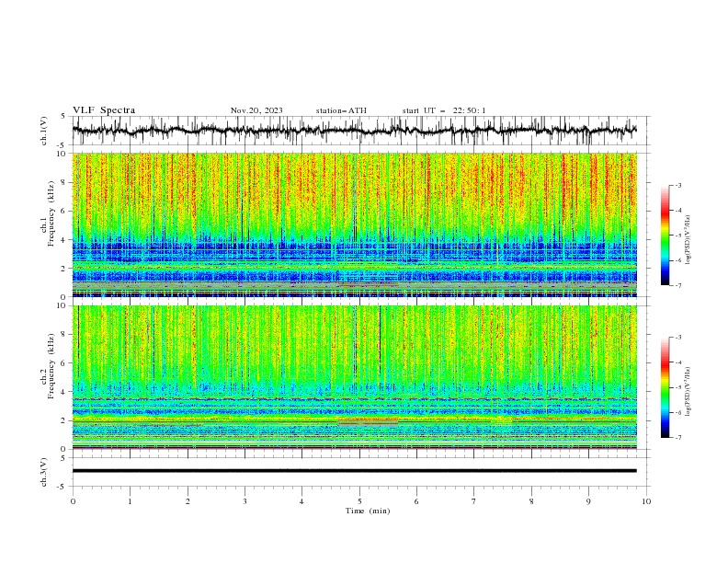Click the "ch.3(V)" axis label
This screenshot has height=563, width=728.
44,472
